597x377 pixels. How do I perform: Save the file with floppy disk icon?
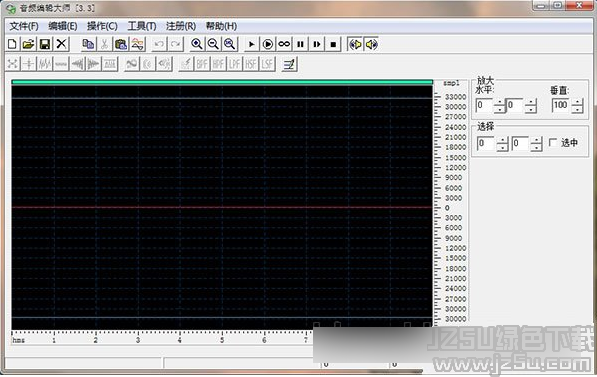45,44
